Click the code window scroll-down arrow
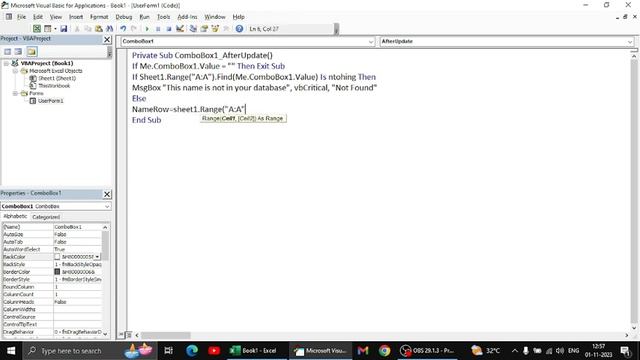 point(633,327)
